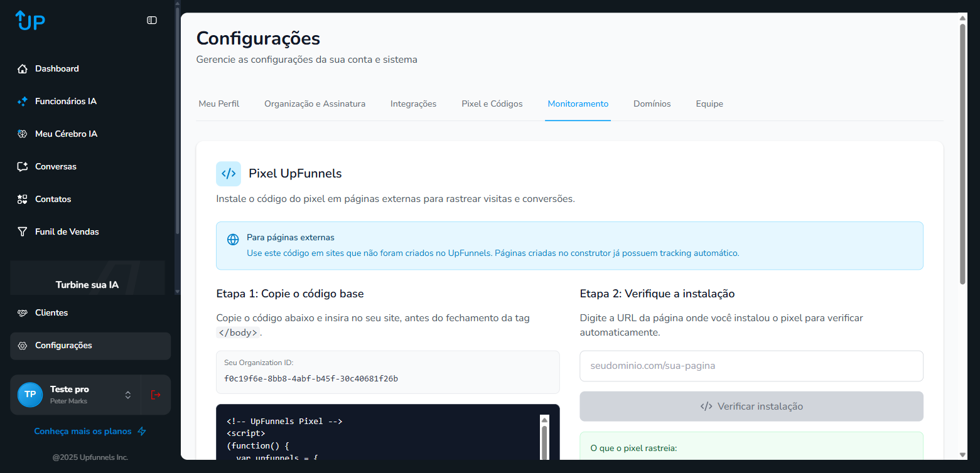
Task: Click the Clientes handshake icon
Action: click(23, 313)
